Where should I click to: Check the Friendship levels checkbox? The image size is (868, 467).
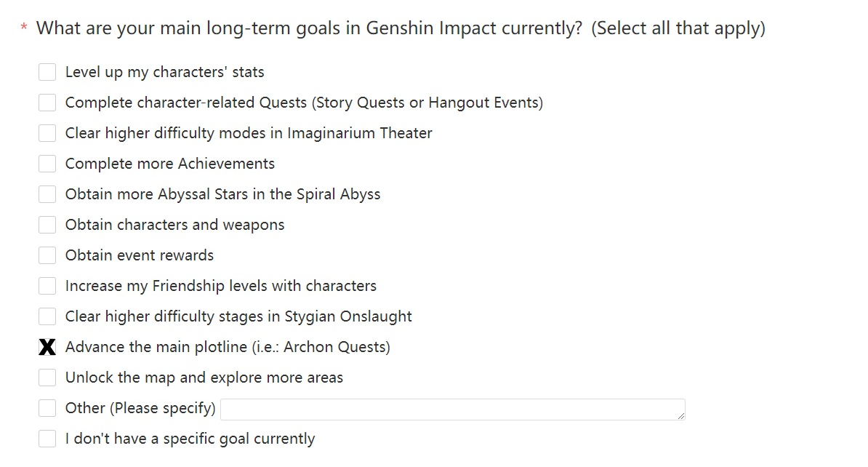pos(47,286)
